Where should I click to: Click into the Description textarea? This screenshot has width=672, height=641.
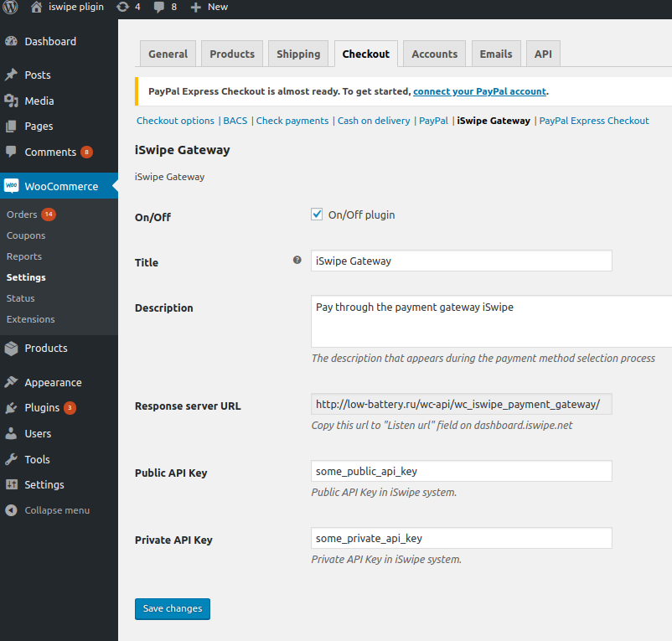tap(492, 322)
